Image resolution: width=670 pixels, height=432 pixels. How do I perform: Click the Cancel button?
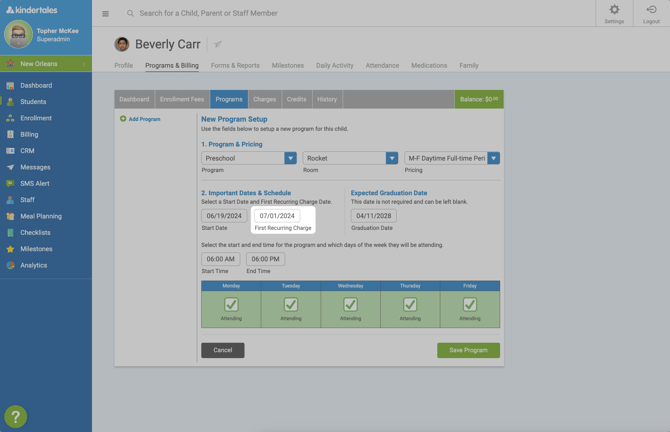[x=222, y=350]
